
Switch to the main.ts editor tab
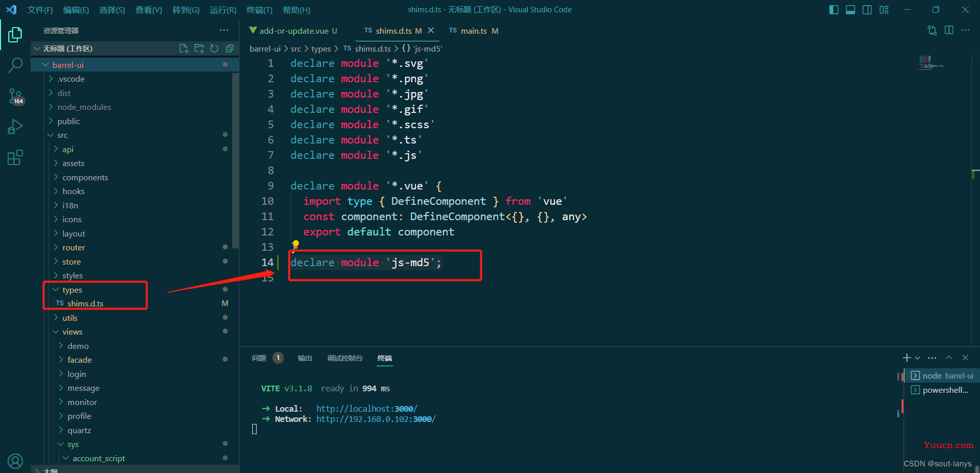pyautogui.click(x=474, y=31)
